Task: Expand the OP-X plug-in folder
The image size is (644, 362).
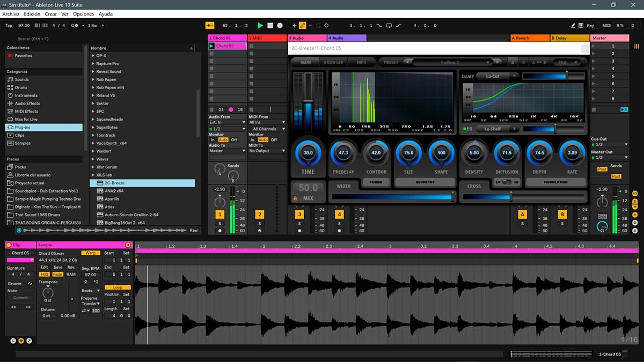Action: point(93,56)
